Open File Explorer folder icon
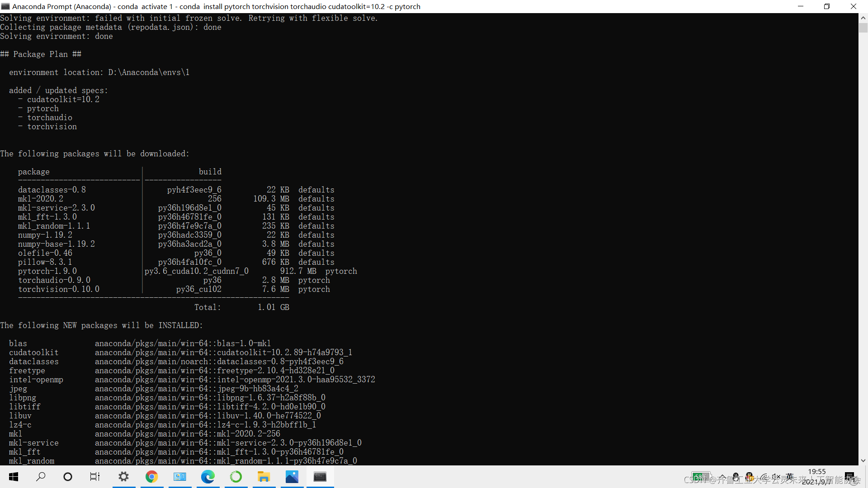The width and height of the screenshot is (868, 488). 264,477
